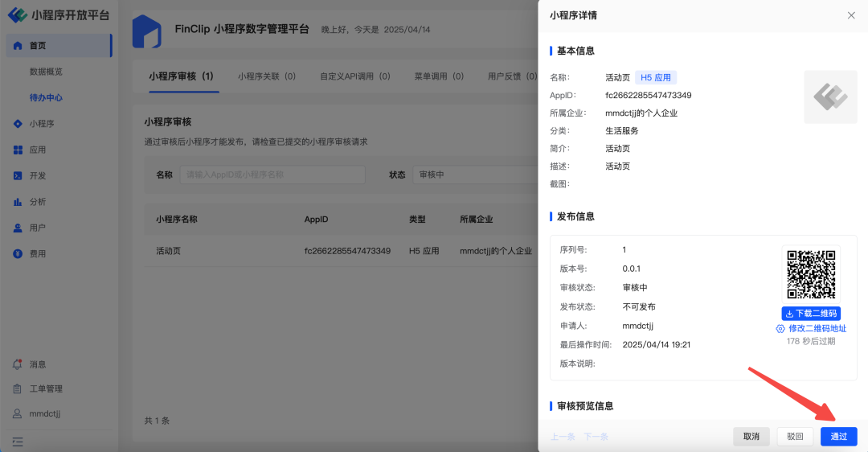Click the 下一条 link
The image size is (868, 452).
click(596, 437)
